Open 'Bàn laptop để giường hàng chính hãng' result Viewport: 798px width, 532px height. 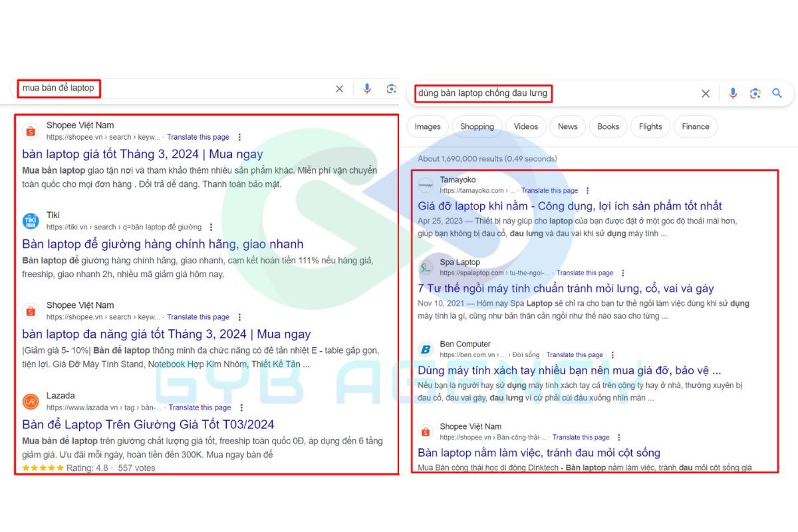162,244
